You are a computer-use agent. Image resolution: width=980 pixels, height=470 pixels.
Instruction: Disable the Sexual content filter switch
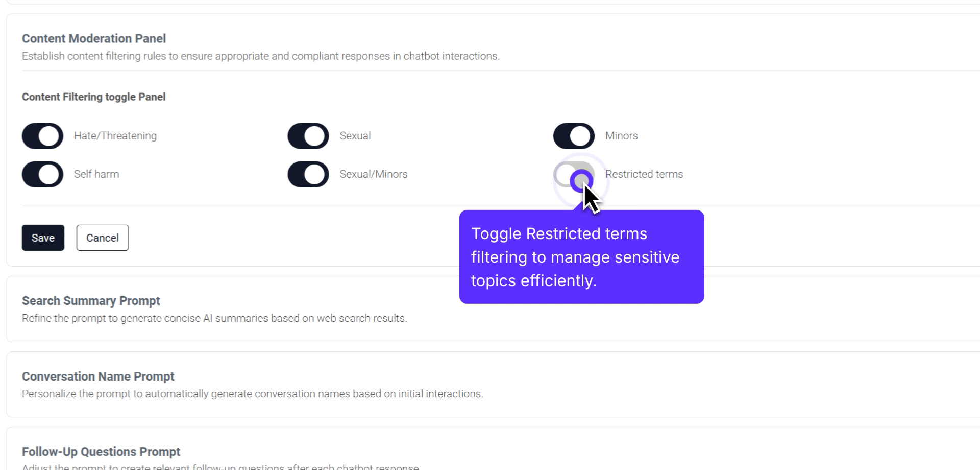click(x=308, y=136)
